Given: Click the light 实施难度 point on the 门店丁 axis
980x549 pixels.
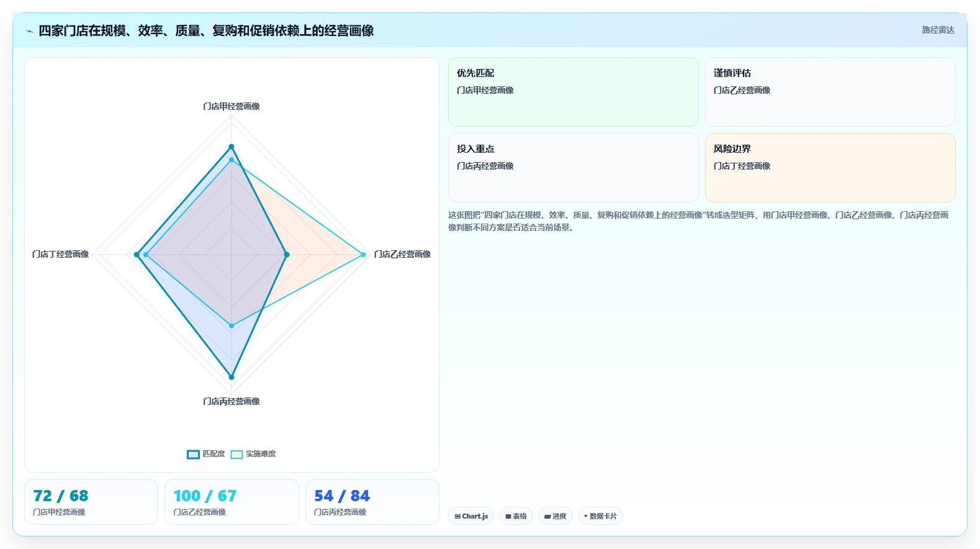Looking at the screenshot, I should point(146,255).
